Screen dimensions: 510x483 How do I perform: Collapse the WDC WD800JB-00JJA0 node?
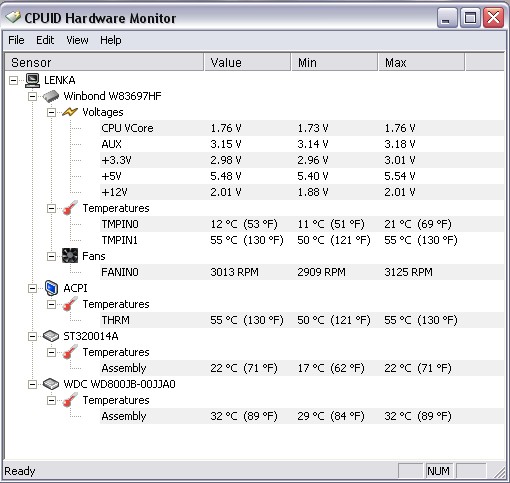click(32, 384)
